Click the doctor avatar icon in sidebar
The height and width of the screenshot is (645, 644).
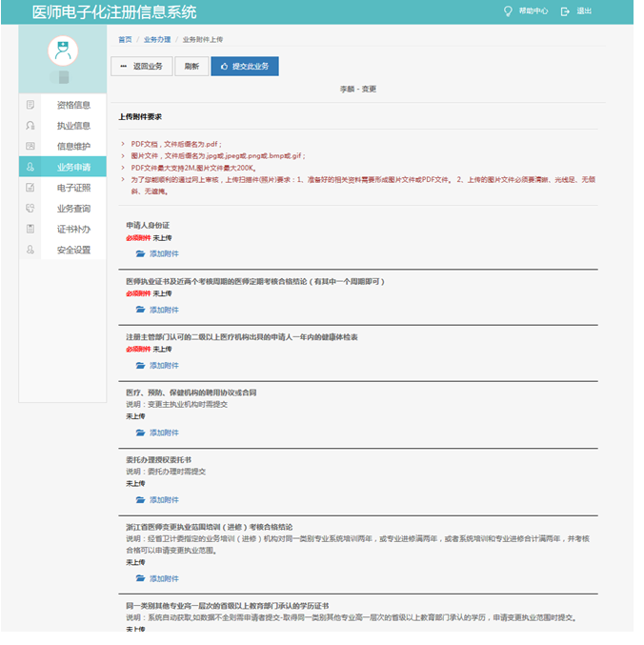tap(63, 50)
